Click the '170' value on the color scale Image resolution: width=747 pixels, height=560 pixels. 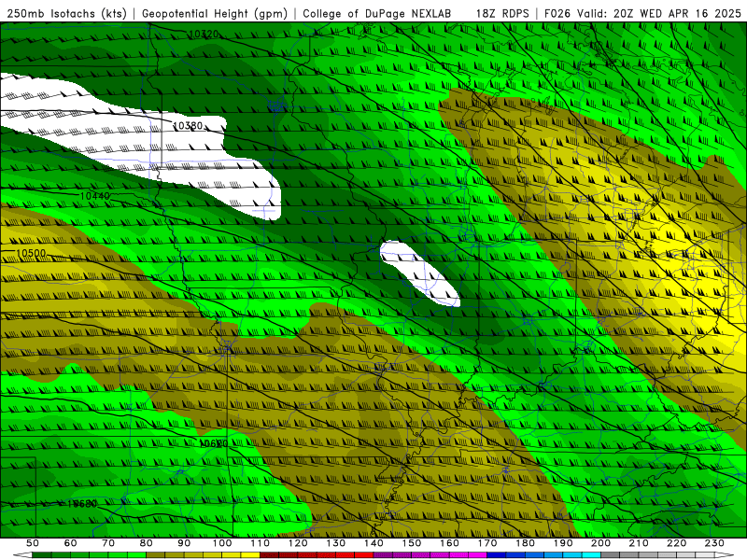pos(487,543)
